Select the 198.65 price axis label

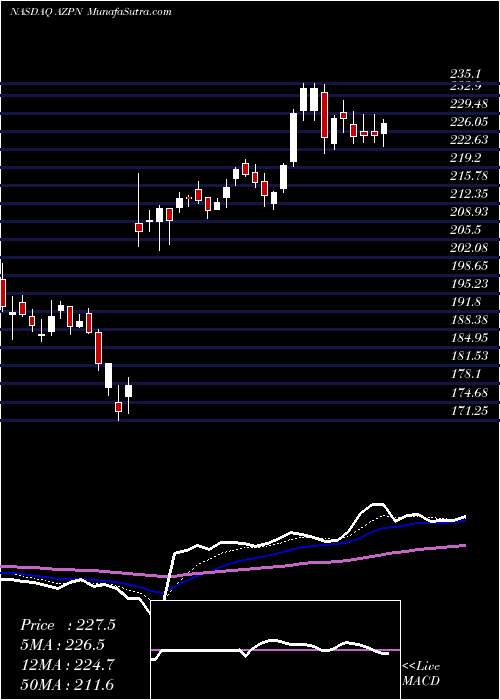click(468, 266)
